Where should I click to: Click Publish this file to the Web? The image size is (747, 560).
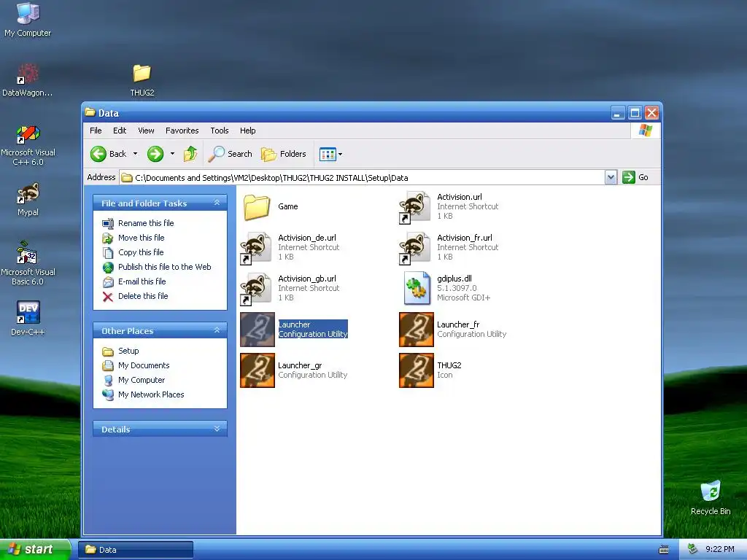tap(164, 267)
